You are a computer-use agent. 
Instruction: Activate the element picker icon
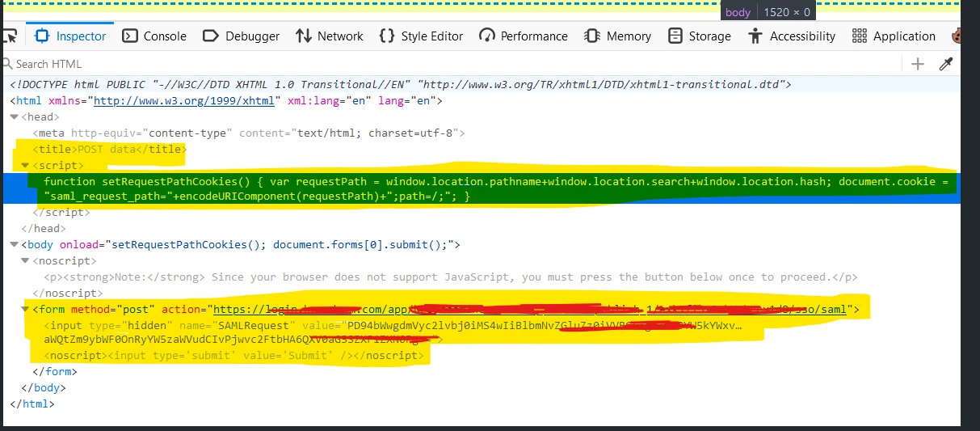click(10, 36)
